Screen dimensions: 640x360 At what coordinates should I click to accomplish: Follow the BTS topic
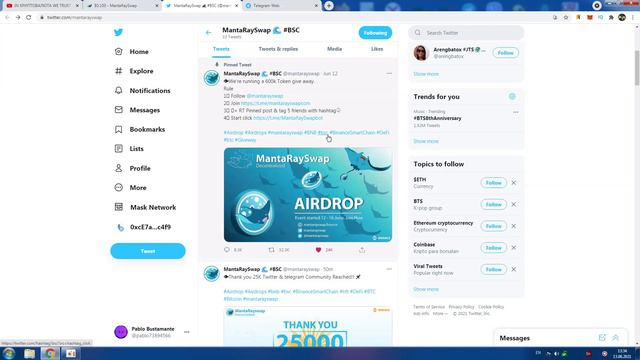(493, 204)
